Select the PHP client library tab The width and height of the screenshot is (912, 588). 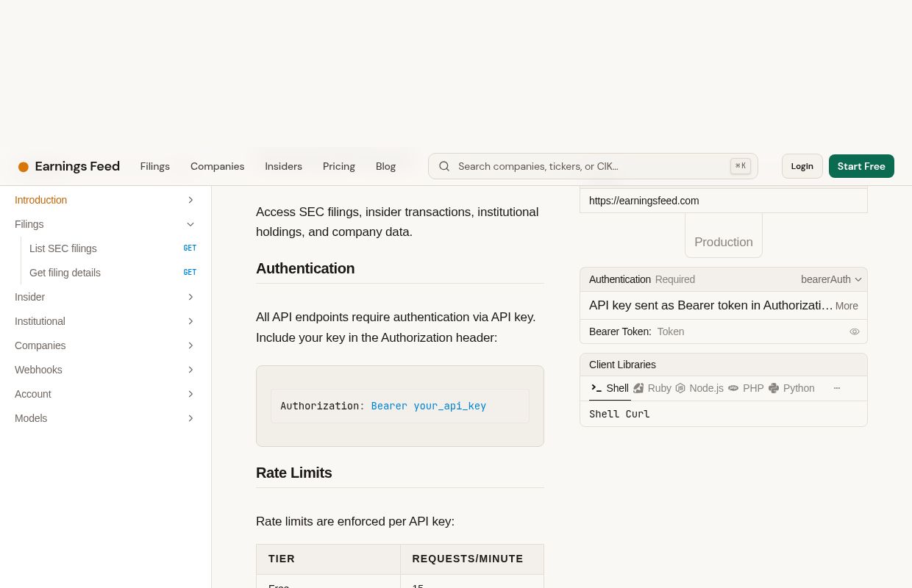pos(746,388)
